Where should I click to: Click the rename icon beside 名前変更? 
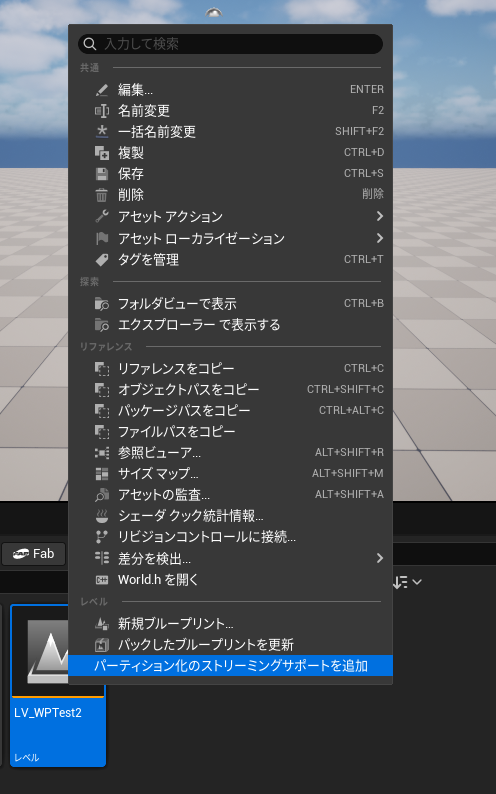(x=102, y=111)
